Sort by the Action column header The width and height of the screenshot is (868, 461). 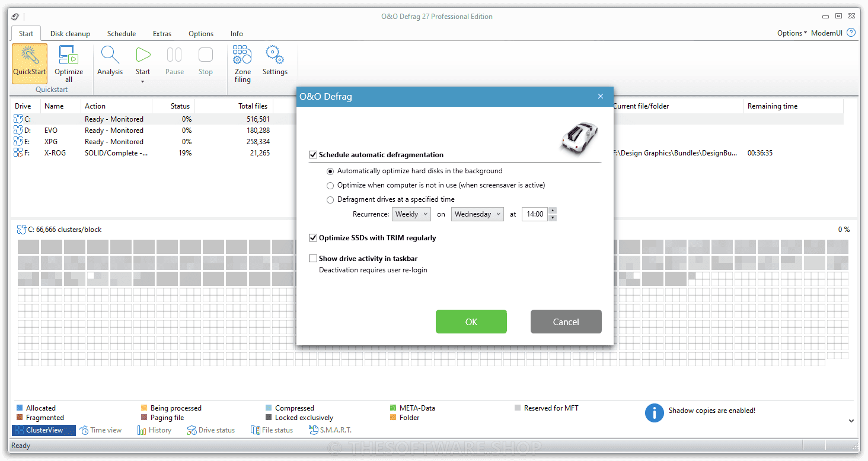coord(116,106)
